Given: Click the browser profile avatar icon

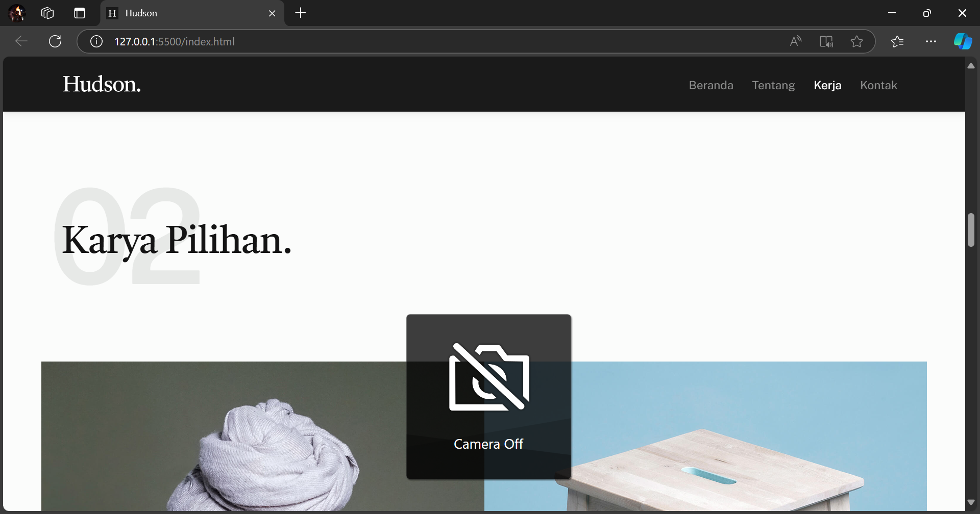Looking at the screenshot, I should [x=17, y=13].
